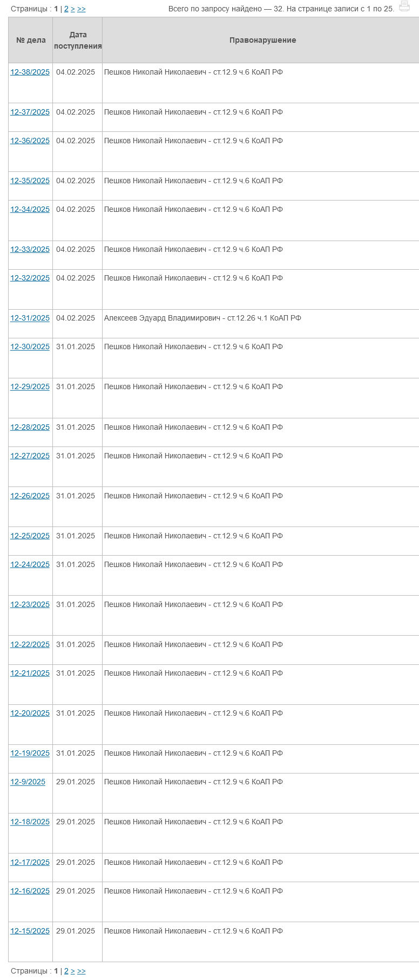Screen dimensions: 419x980
Task: Open case 12-15/2025
Action: (x=30, y=931)
